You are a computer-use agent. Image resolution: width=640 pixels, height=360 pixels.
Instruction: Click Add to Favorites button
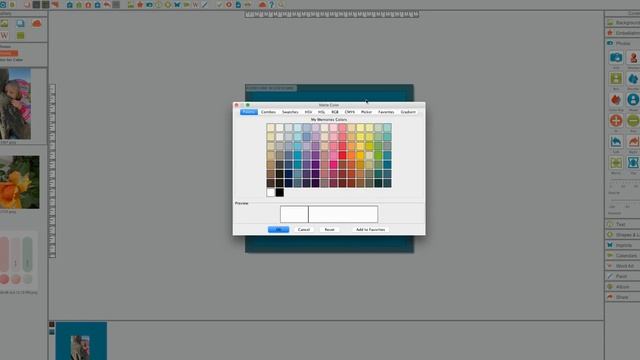(370, 230)
